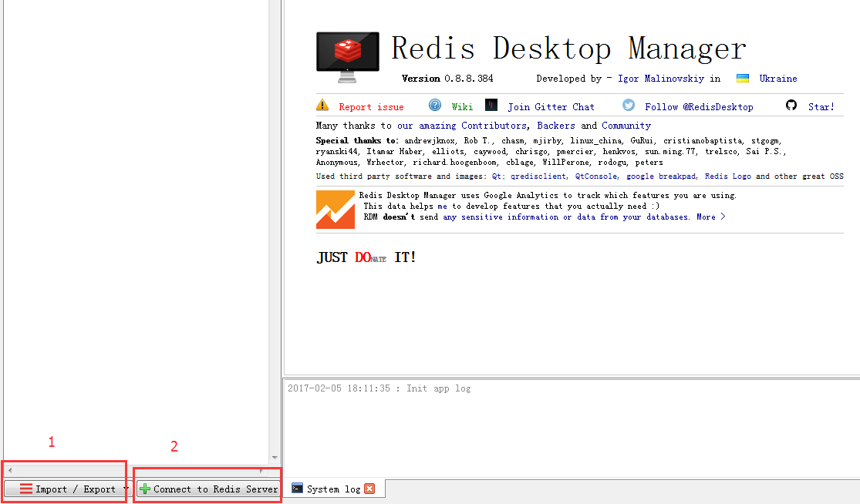Click left arrow of horizontal scrollbar

[x=10, y=470]
